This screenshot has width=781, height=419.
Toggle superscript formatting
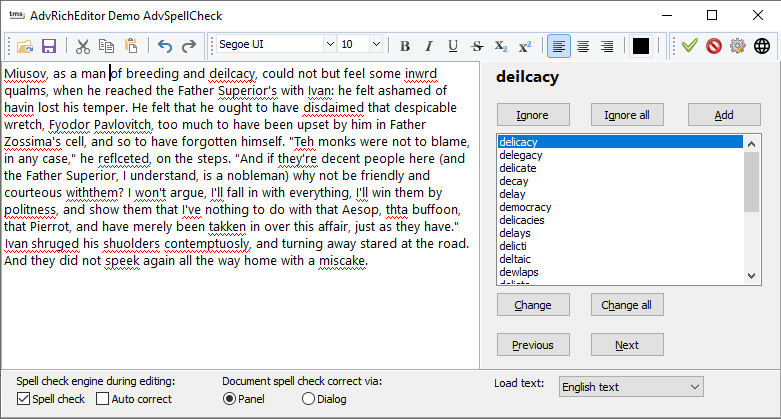(525, 46)
